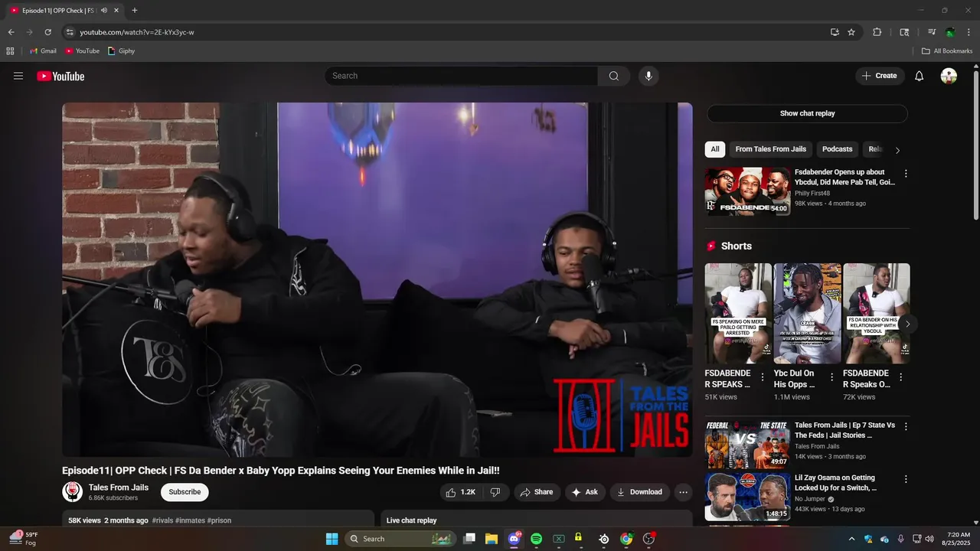Click the search magnifier button
The width and height of the screenshot is (980, 551).
(x=614, y=76)
